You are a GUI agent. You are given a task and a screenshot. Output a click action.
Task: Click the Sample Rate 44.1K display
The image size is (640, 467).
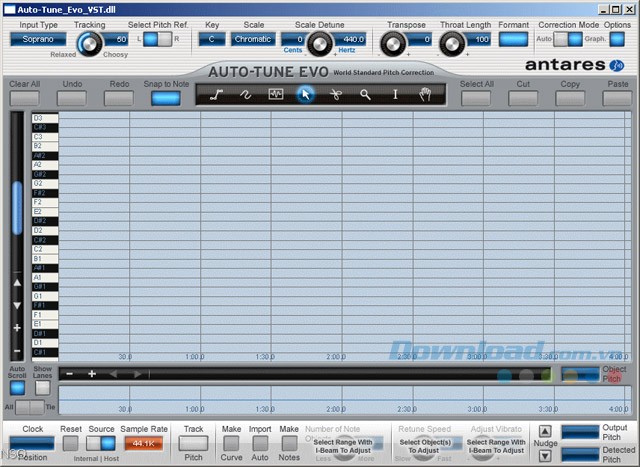tap(144, 443)
